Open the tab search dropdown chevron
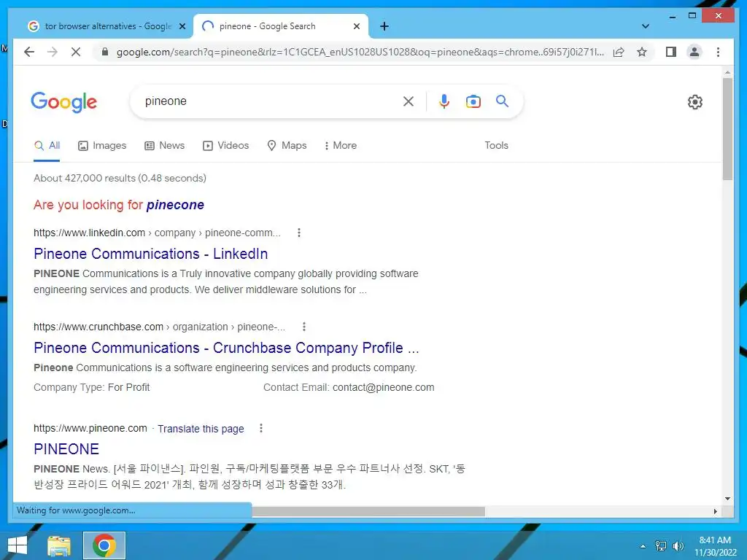 [645, 26]
